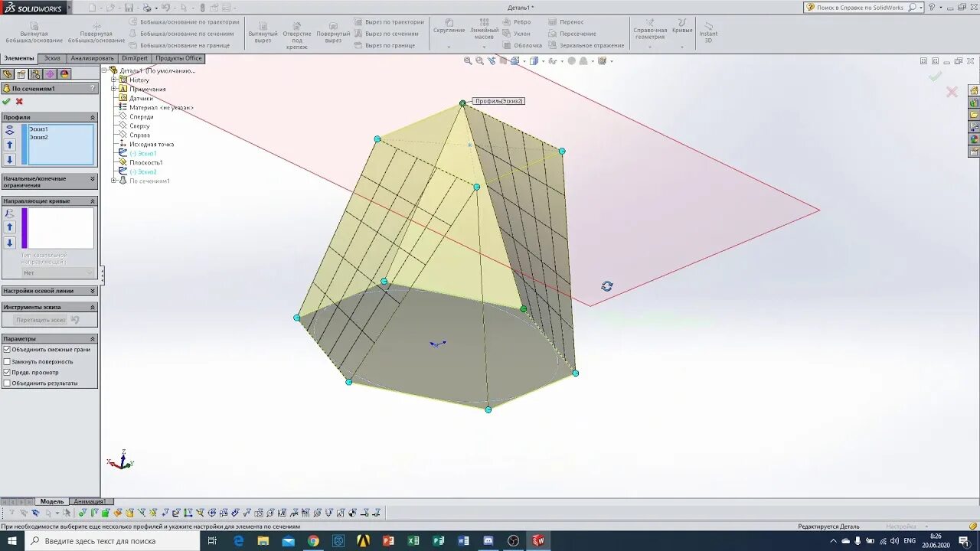This screenshot has width=980, height=551.
Task: Select the Повернутый вырез tool
Action: pyautogui.click(x=334, y=32)
